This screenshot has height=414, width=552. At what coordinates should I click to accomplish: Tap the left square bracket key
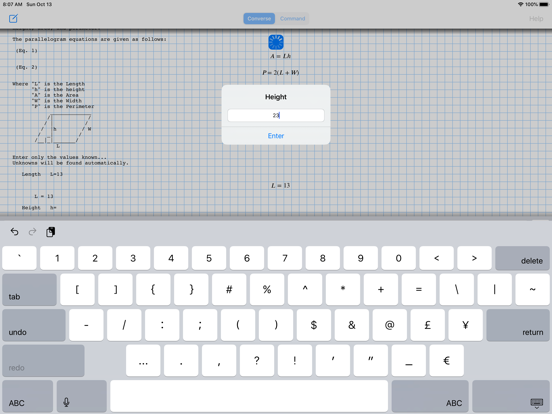click(77, 290)
